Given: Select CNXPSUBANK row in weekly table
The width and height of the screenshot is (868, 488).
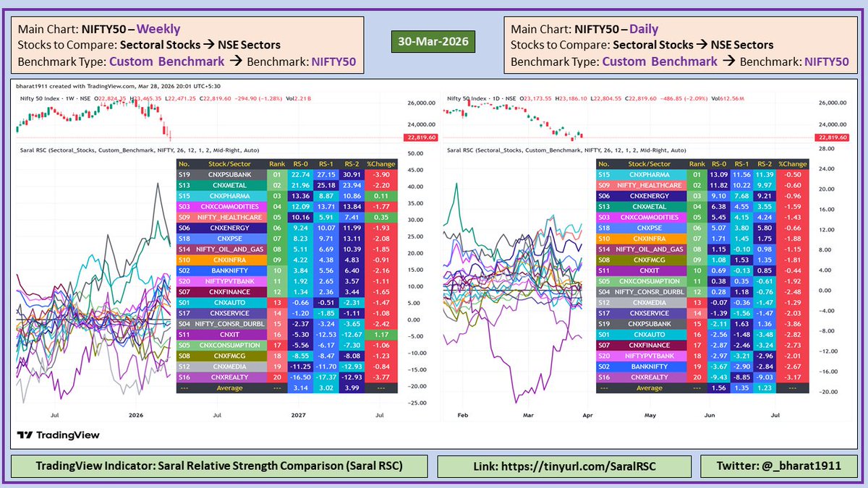Looking at the screenshot, I should point(287,174).
